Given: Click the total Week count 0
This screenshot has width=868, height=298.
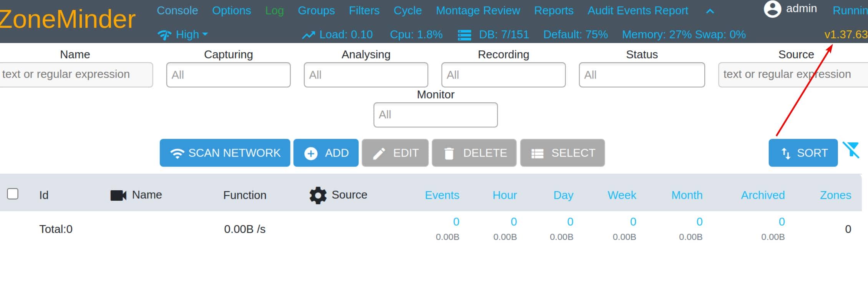Looking at the screenshot, I should pos(633,222).
